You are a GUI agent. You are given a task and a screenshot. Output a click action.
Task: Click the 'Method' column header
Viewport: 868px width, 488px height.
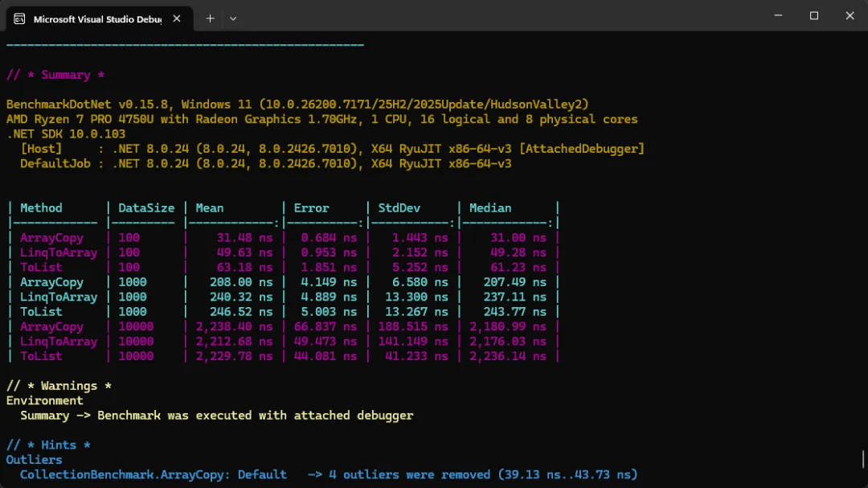[41, 207]
